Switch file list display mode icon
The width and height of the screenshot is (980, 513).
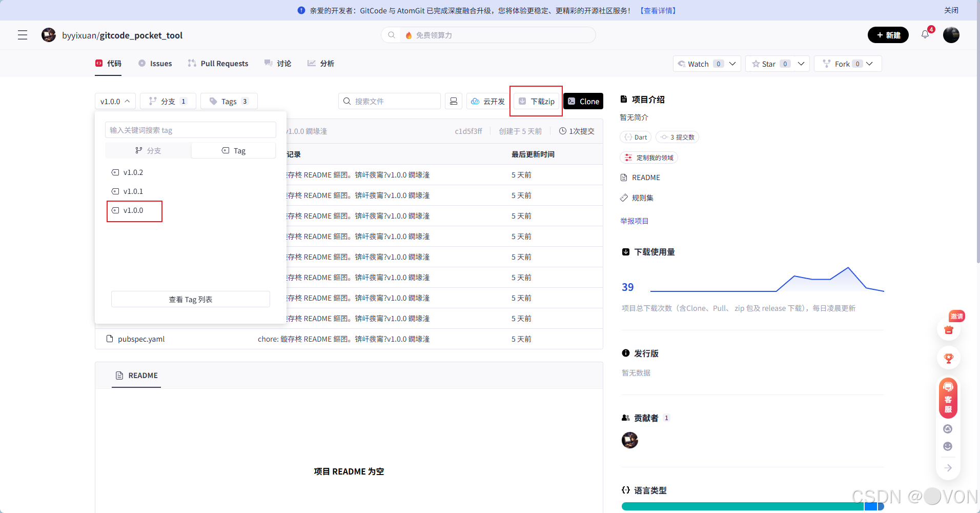tap(453, 101)
